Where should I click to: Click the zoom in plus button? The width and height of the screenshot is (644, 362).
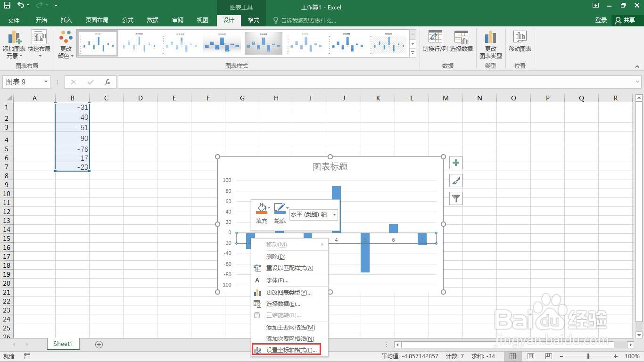click(x=616, y=356)
